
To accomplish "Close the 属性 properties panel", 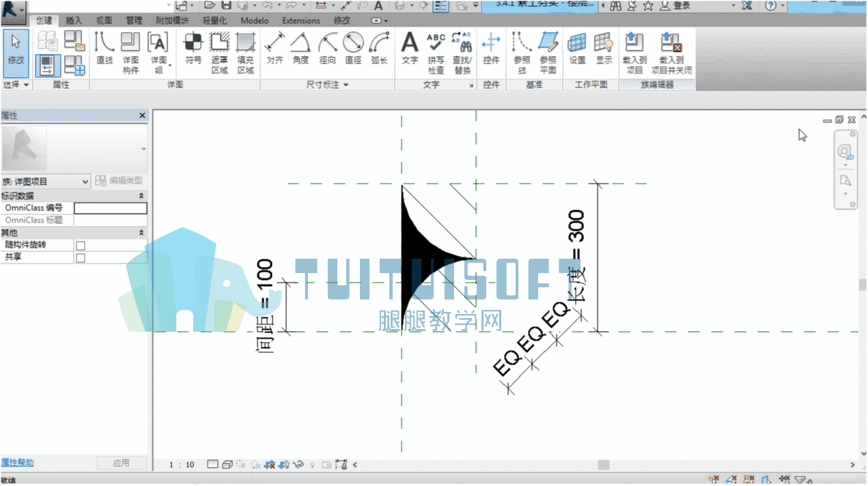I will tap(142, 116).
